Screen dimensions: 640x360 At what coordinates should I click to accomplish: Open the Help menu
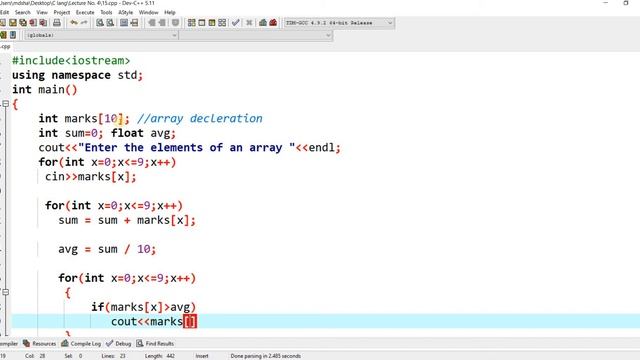tap(170, 12)
